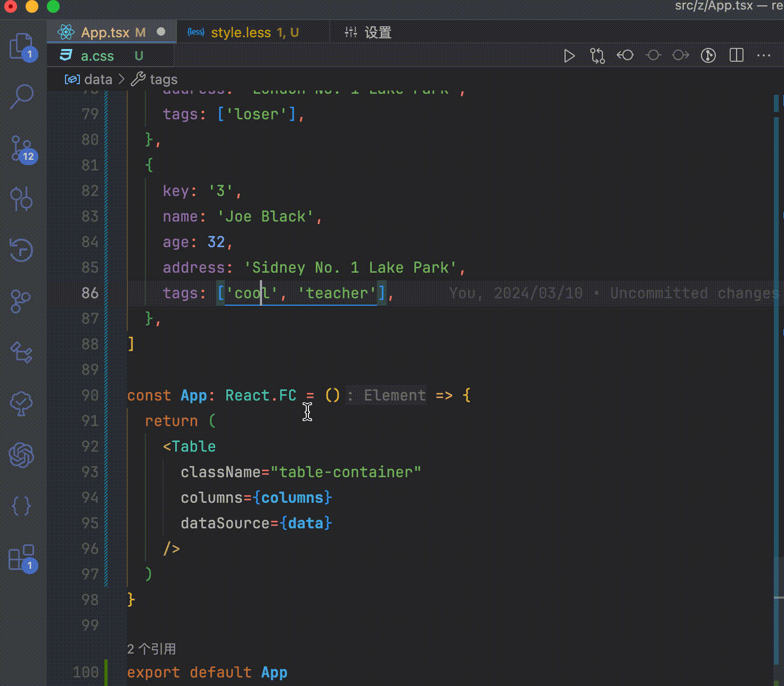Click the CSS icon on a.css tab
The height and width of the screenshot is (686, 784).
(x=66, y=55)
